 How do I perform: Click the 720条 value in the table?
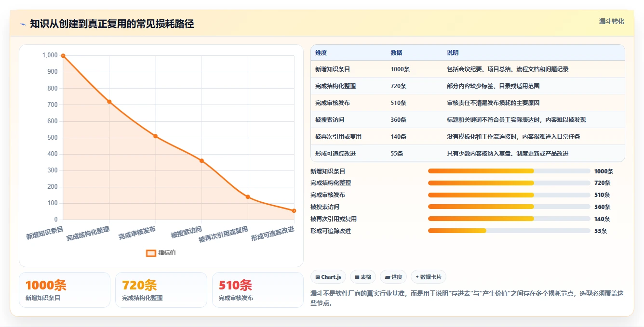[x=399, y=86]
